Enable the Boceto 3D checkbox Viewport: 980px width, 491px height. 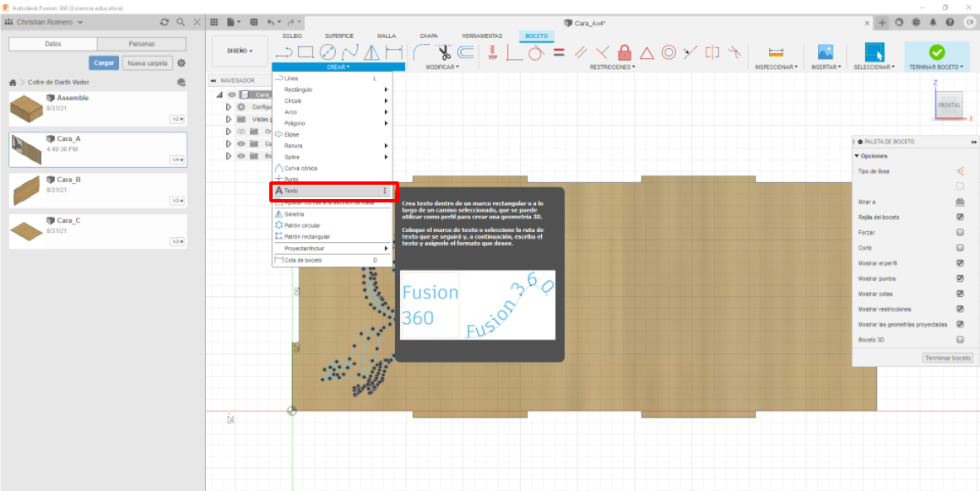coord(960,340)
